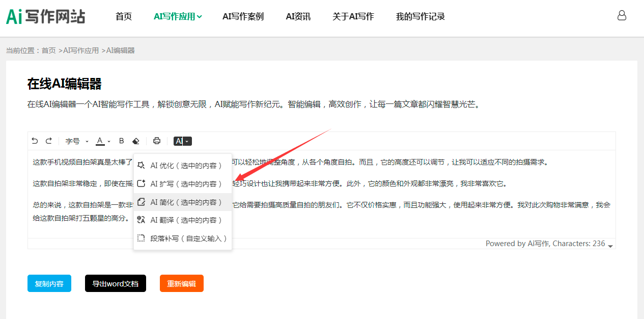Click the undo arrow icon

coord(35,141)
